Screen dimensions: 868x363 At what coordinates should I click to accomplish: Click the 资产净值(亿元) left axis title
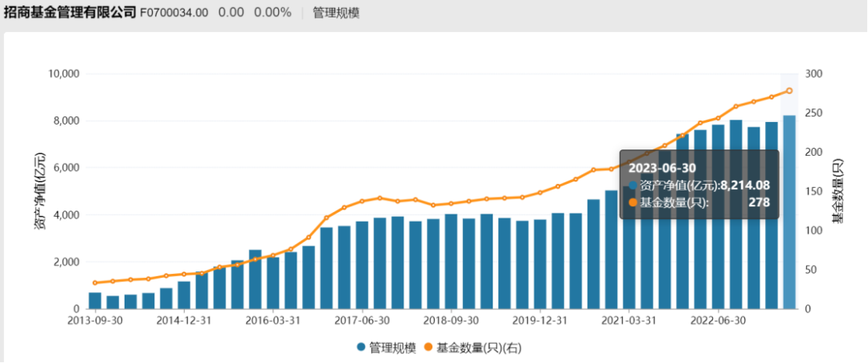(x=41, y=191)
